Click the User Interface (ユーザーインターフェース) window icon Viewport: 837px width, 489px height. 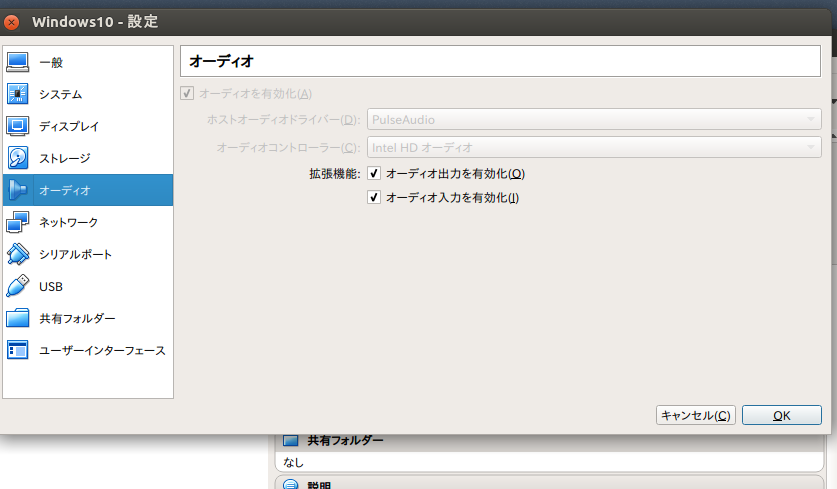(x=18, y=350)
